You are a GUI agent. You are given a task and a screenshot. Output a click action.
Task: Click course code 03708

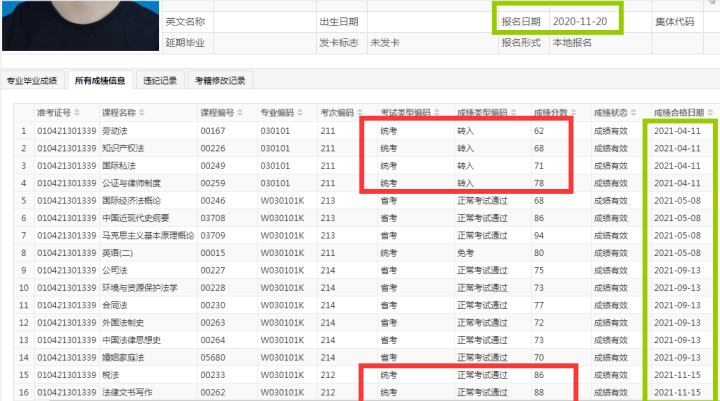point(213,218)
